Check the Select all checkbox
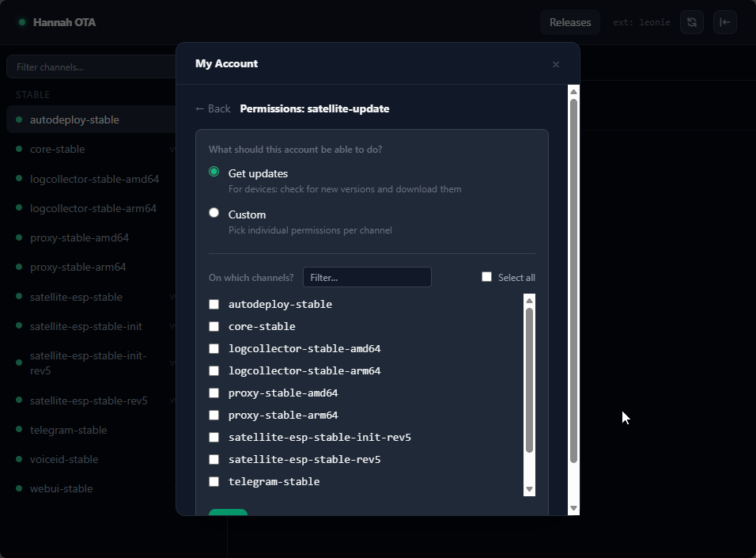Viewport: 756px width, 558px height. pos(486,276)
